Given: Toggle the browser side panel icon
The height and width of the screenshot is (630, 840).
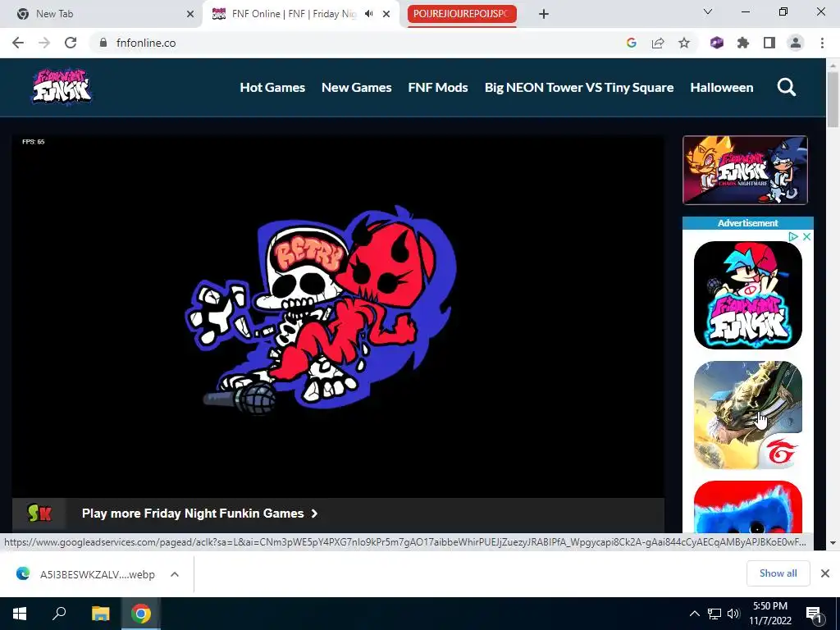Looking at the screenshot, I should pyautogui.click(x=769, y=43).
